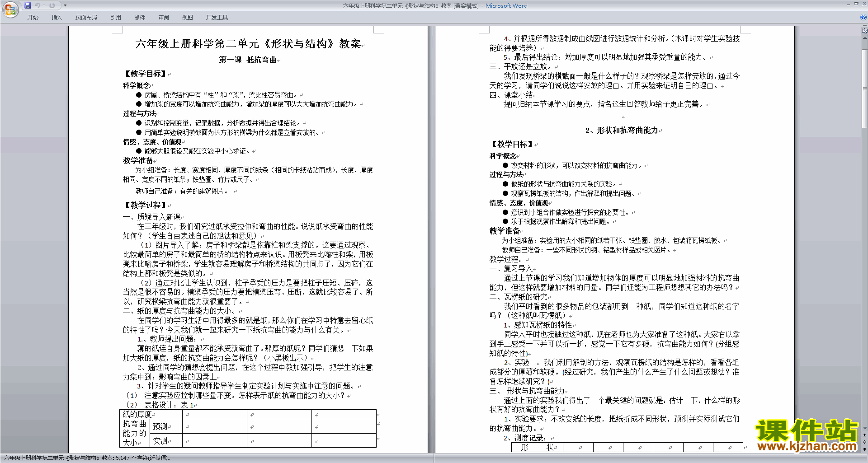Click the 预测 table cell
This screenshot has height=463, width=868.
point(166,426)
